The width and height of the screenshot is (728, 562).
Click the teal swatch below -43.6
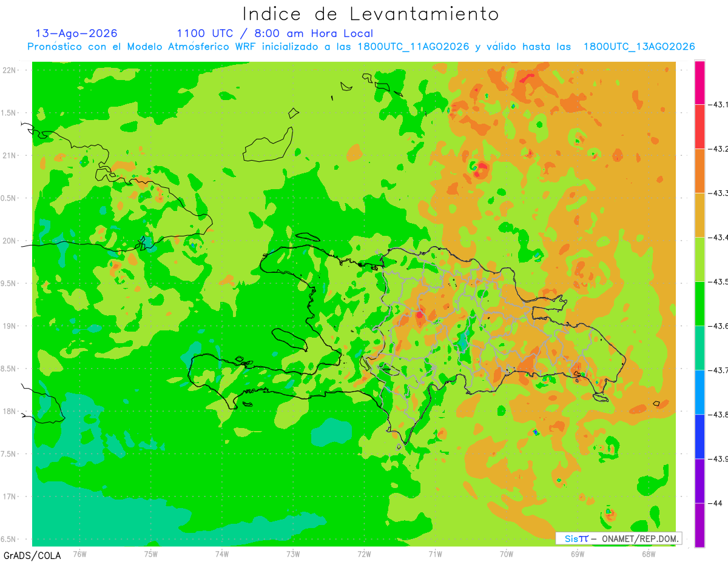699,347
